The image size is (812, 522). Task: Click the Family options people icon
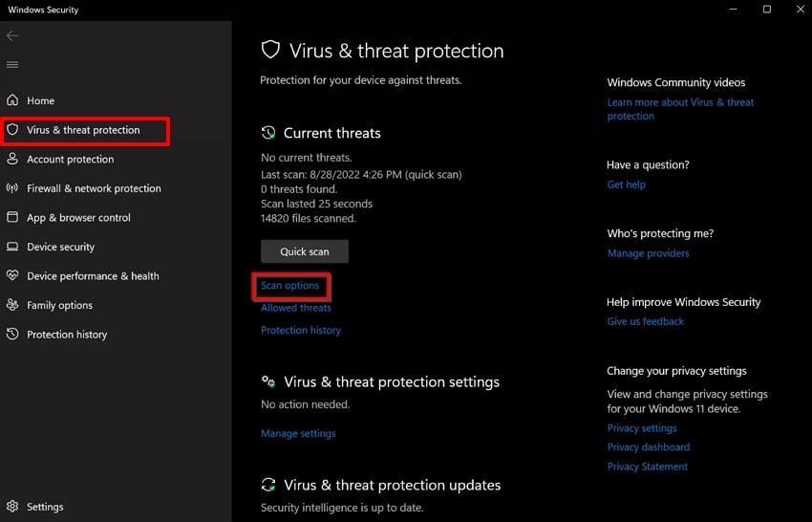click(x=12, y=305)
